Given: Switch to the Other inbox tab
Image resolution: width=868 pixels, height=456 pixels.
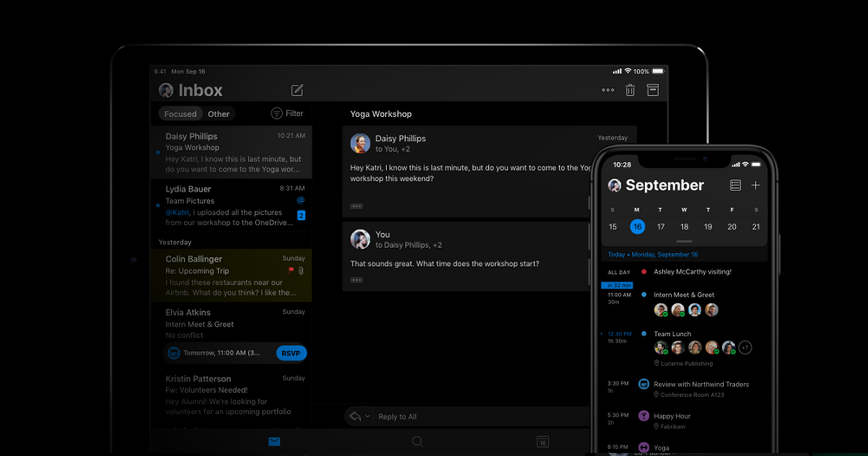Looking at the screenshot, I should [218, 114].
